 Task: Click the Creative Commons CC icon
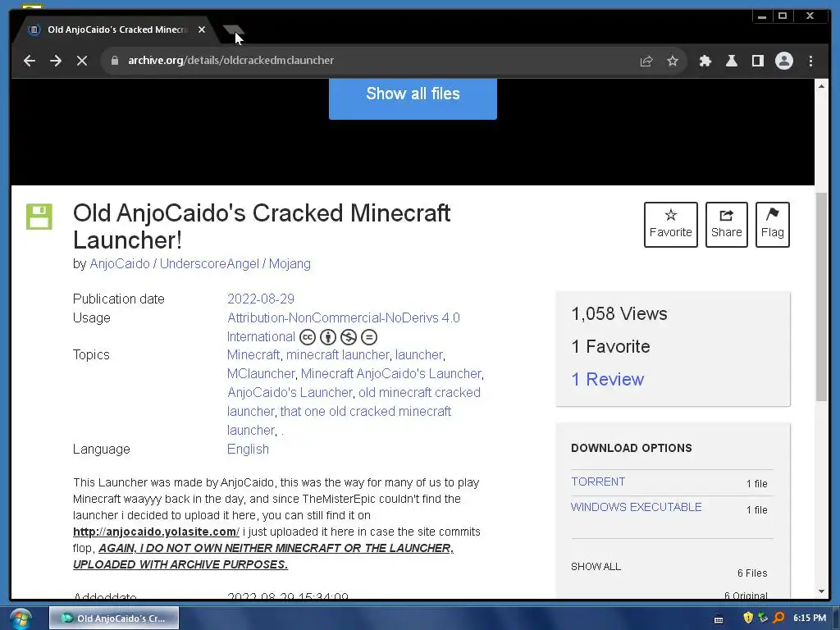coord(308,337)
